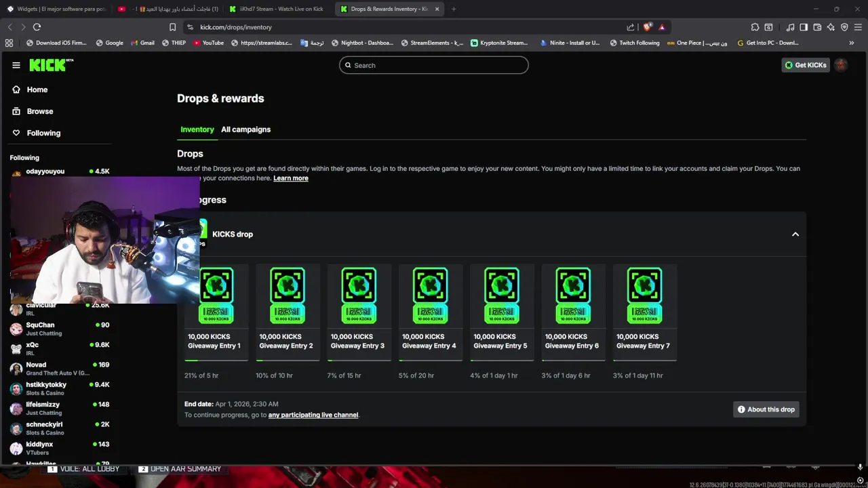The height and width of the screenshot is (488, 868).
Task: Collapse the KICKS drop section chevron
Action: pyautogui.click(x=795, y=235)
